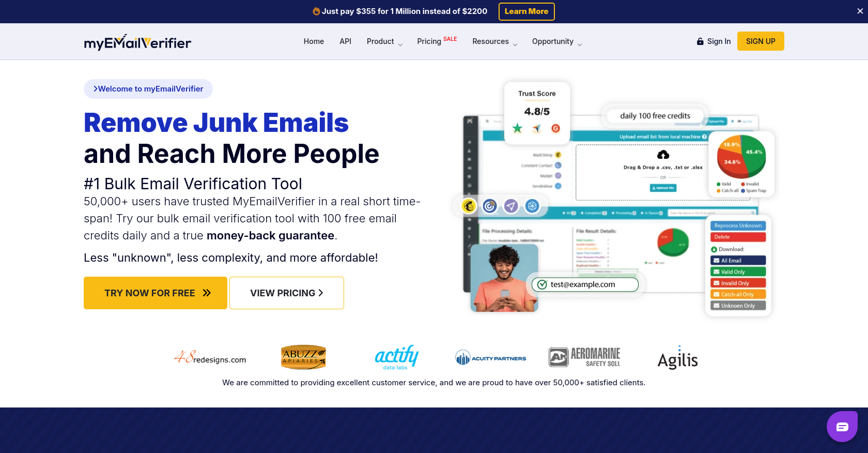
Task: Click the Agilis logo
Action: [x=677, y=358]
